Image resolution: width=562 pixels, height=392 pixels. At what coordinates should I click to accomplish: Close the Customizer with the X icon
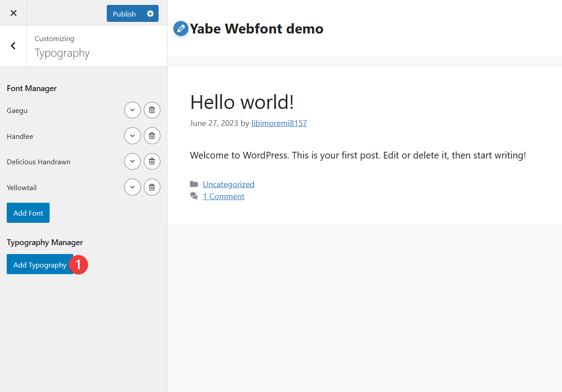[13, 13]
